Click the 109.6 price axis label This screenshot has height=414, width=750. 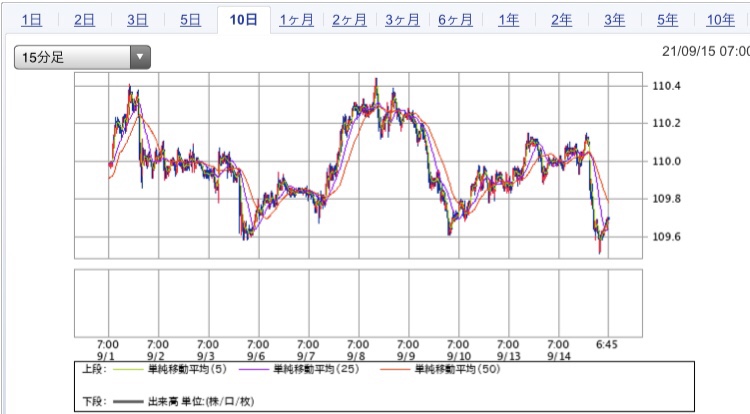pos(666,237)
